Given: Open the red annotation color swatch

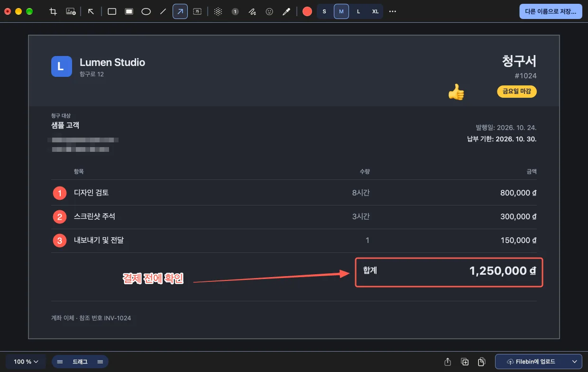Looking at the screenshot, I should coord(307,11).
